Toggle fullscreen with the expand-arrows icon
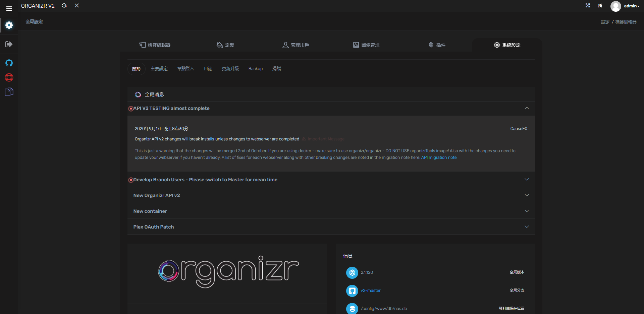This screenshot has height=314, width=644. pyautogui.click(x=588, y=6)
